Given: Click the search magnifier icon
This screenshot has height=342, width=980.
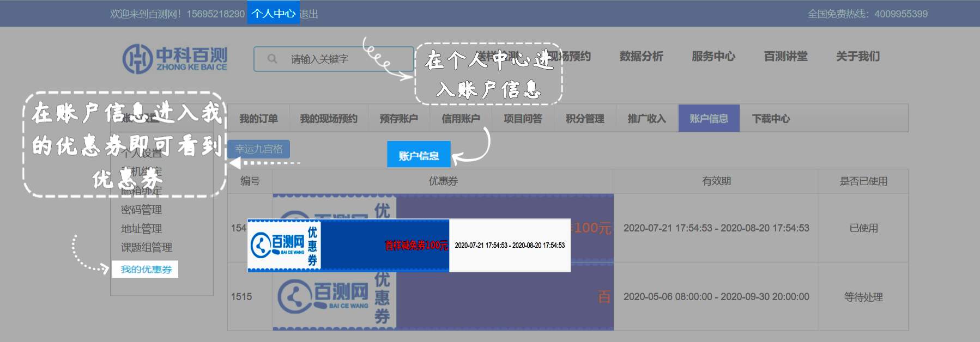Looking at the screenshot, I should point(272,59).
